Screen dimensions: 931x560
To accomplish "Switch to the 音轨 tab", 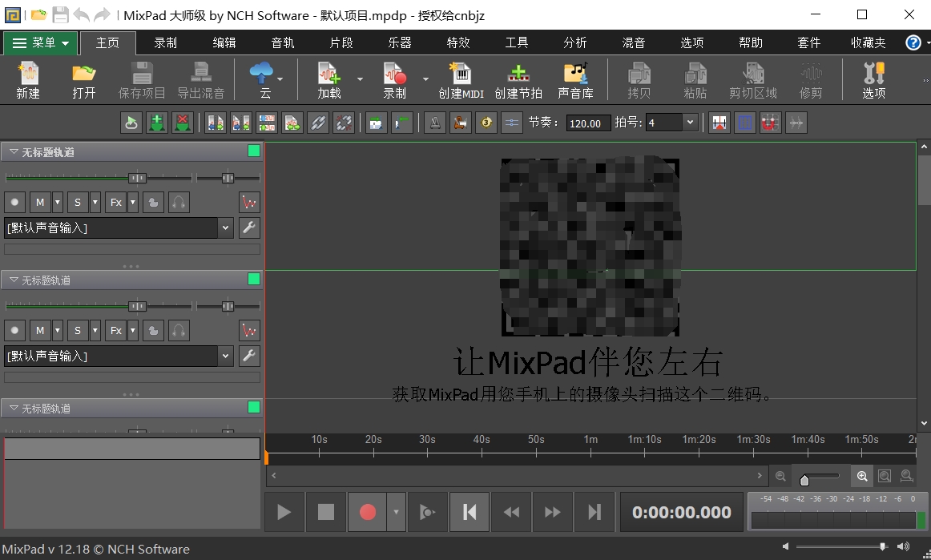I will pyautogui.click(x=283, y=42).
